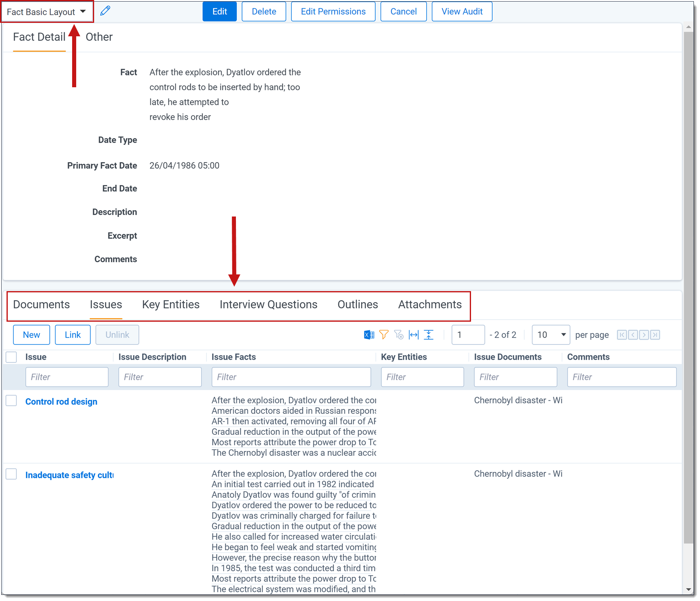Open the Control rod design issue link
700x601 pixels.
pyautogui.click(x=61, y=401)
